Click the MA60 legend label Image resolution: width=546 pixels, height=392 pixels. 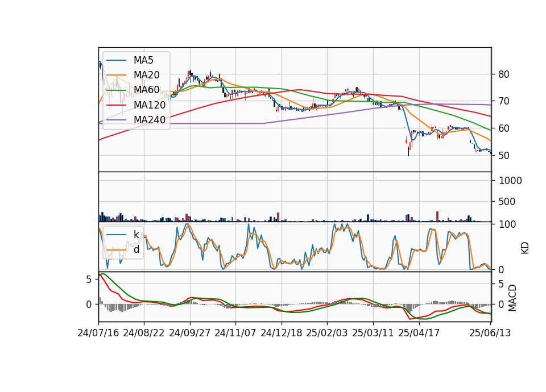pos(146,90)
